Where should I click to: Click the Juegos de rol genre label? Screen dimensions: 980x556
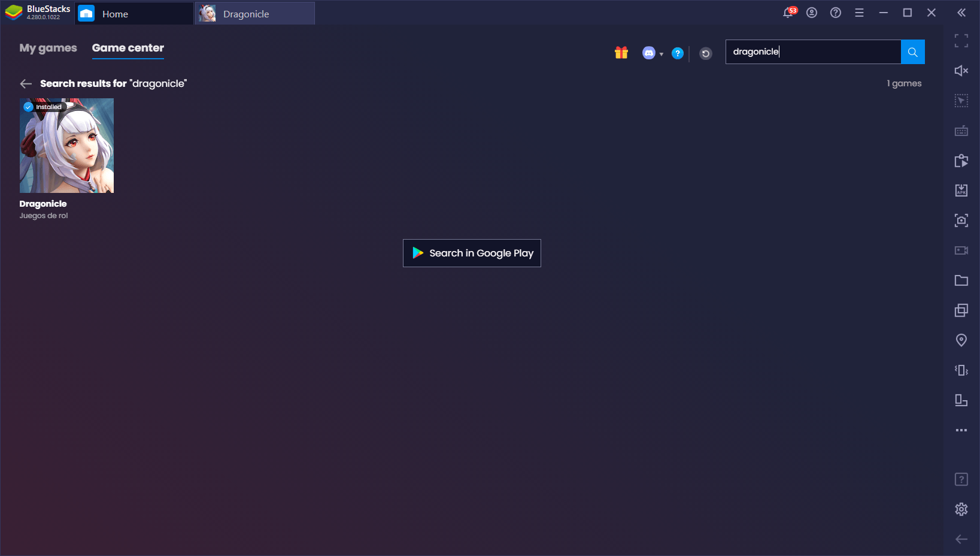pos(44,216)
